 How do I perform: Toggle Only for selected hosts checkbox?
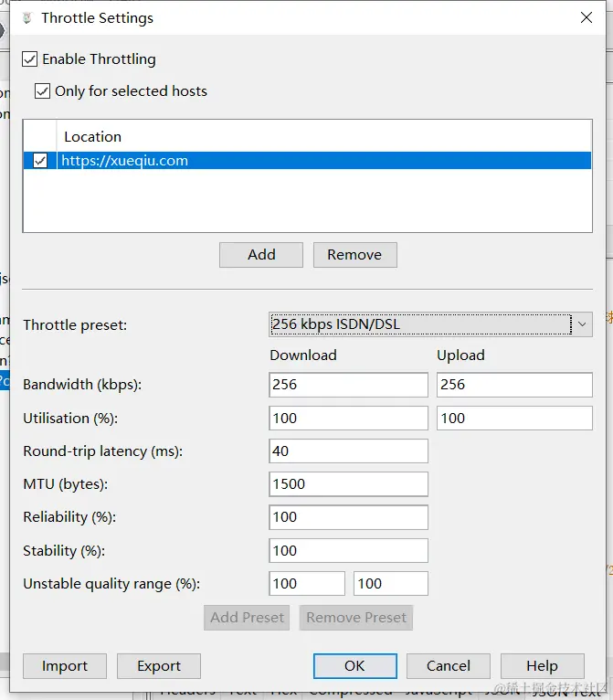[x=42, y=91]
